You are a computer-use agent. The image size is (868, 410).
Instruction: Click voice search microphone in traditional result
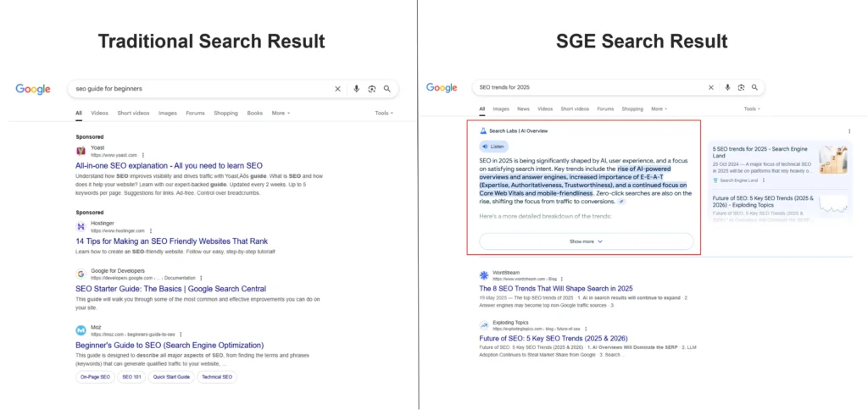[356, 88]
